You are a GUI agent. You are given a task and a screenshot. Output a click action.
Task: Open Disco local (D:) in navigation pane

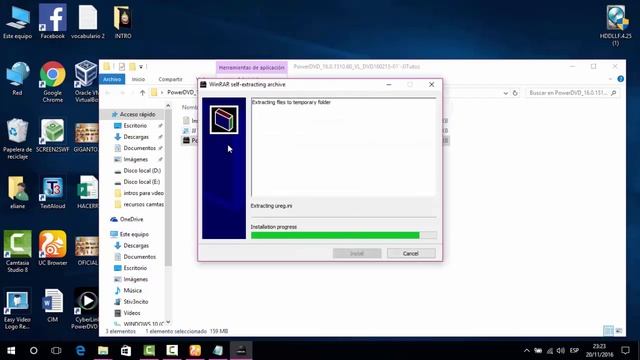click(142, 171)
